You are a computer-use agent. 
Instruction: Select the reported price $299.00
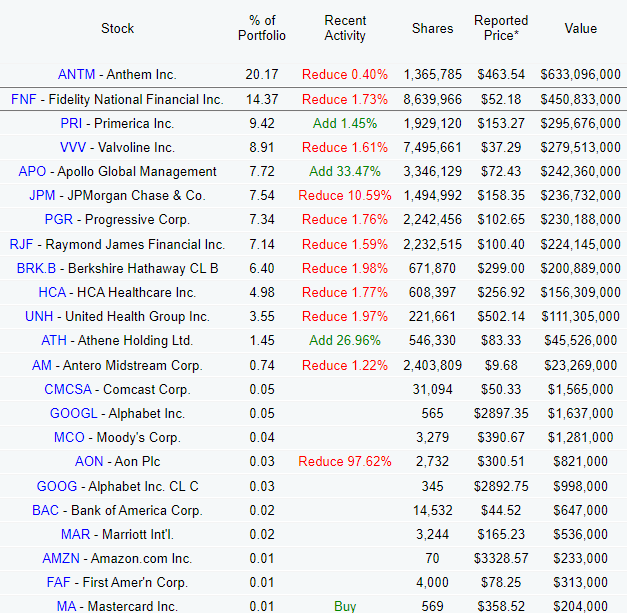[501, 268]
